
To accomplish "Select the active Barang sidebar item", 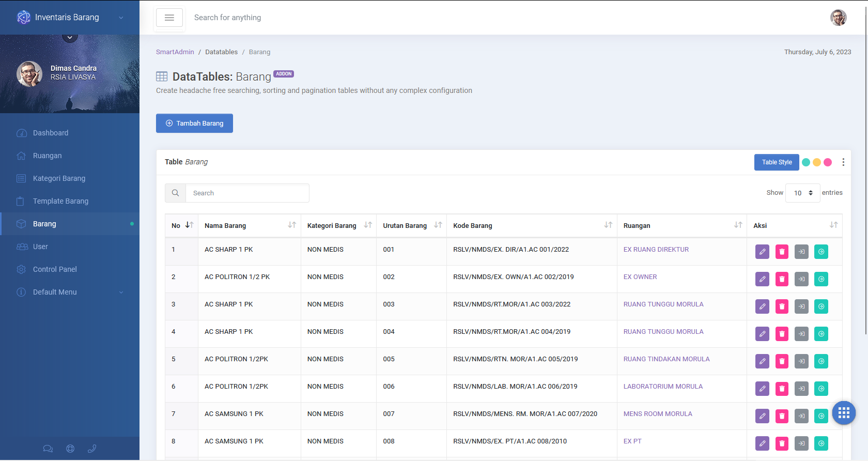I will click(x=70, y=224).
